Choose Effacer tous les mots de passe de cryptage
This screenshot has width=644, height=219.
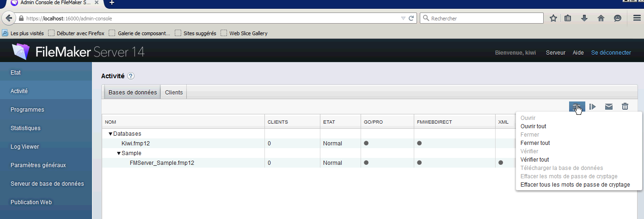575,185
